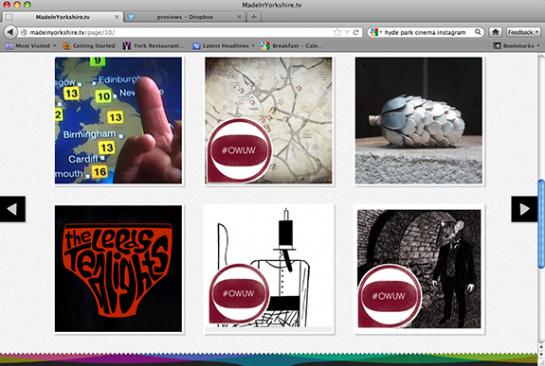
Task: Reload the page with the refresh icon
Action: pyautogui.click(x=356, y=32)
